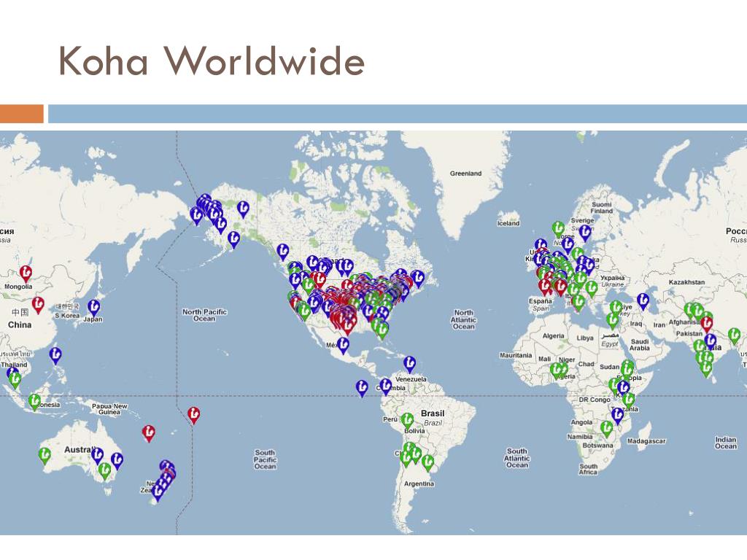
Task: Click the 'South Africa' label
Action: click(589, 469)
